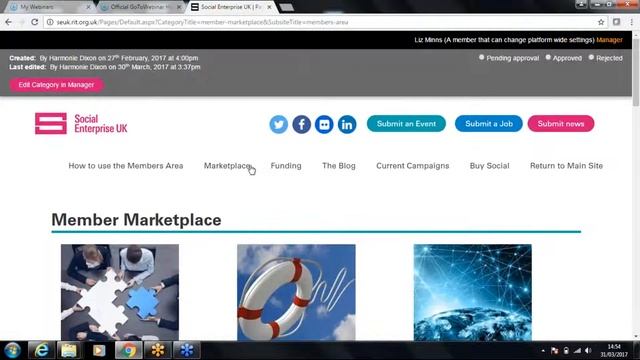This screenshot has width=640, height=360.
Task: Open the Facebook social icon
Action: pos(301,124)
